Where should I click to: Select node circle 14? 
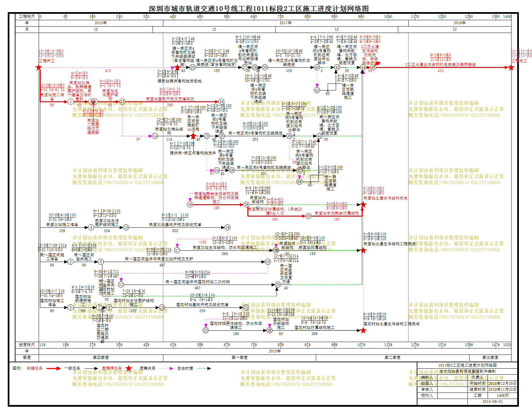point(155,136)
